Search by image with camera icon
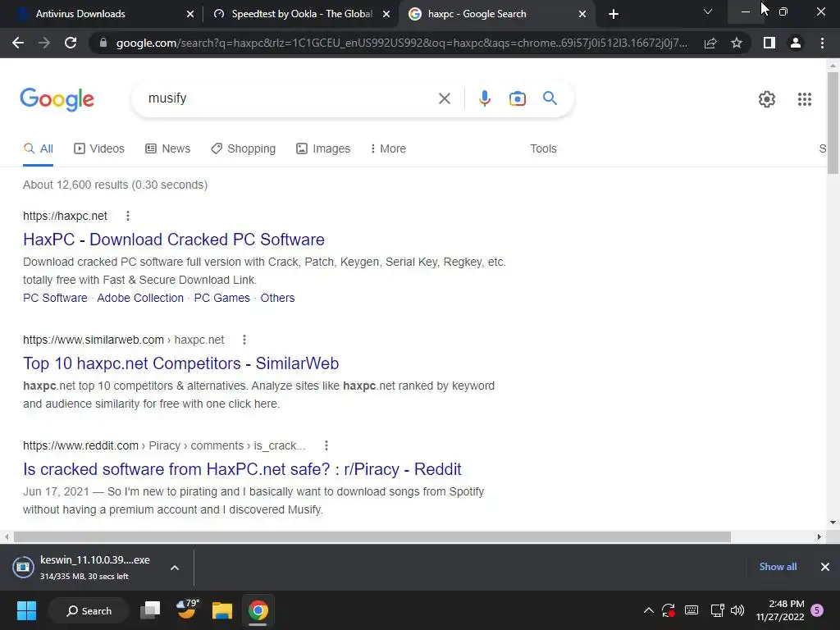 tap(517, 98)
